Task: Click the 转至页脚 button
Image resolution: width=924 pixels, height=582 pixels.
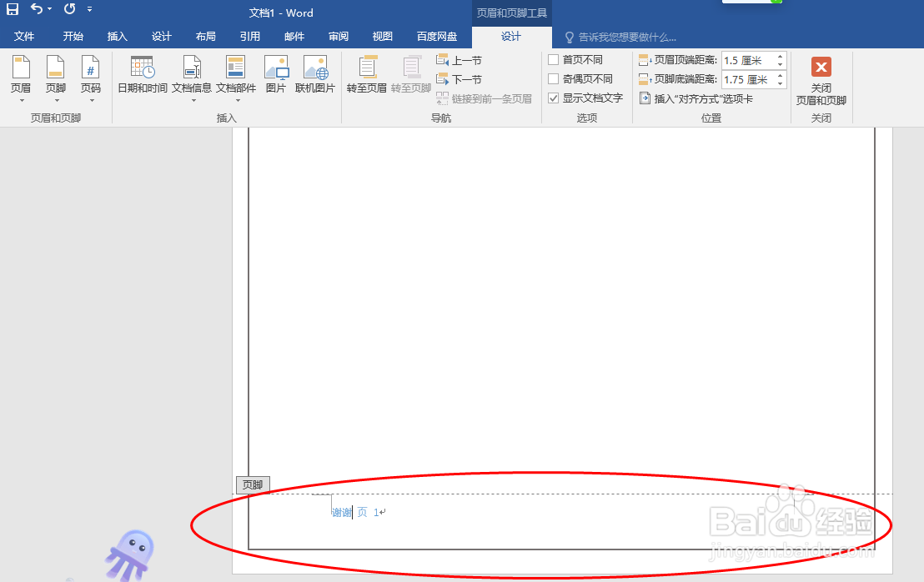Action: [411, 75]
